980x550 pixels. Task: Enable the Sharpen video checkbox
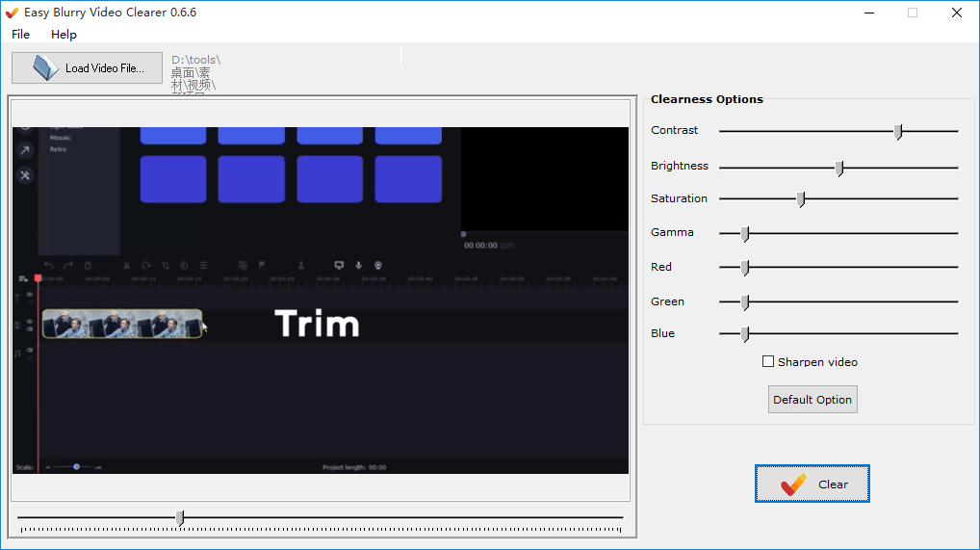point(768,361)
